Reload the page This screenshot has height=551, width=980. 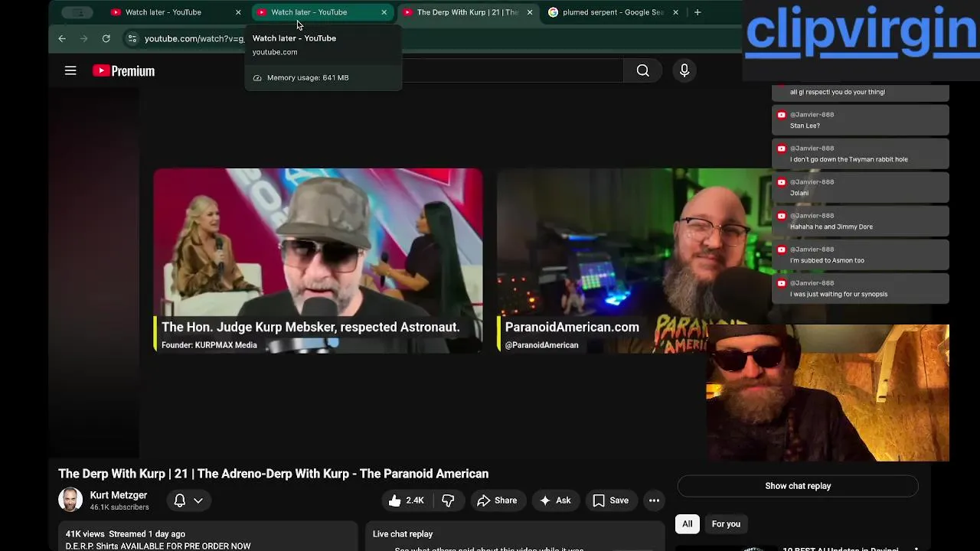click(x=106, y=38)
